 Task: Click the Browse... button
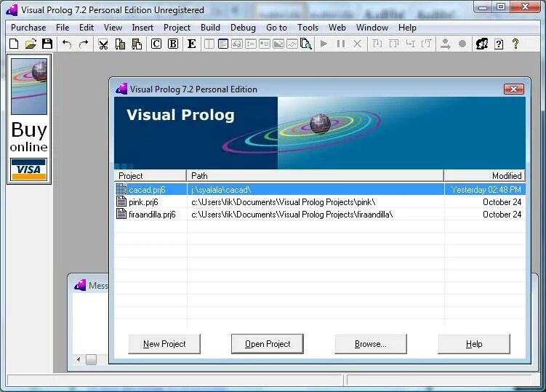coord(371,344)
